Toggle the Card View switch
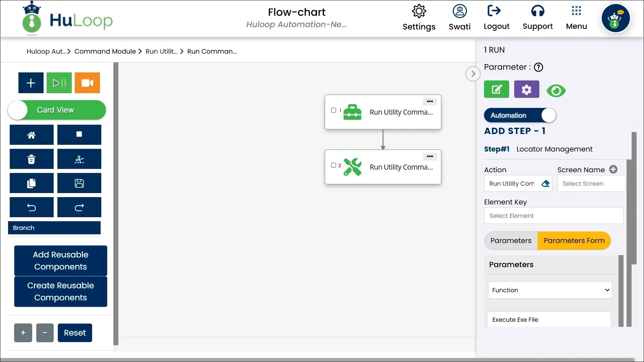The width and height of the screenshot is (644, 362). click(56, 110)
